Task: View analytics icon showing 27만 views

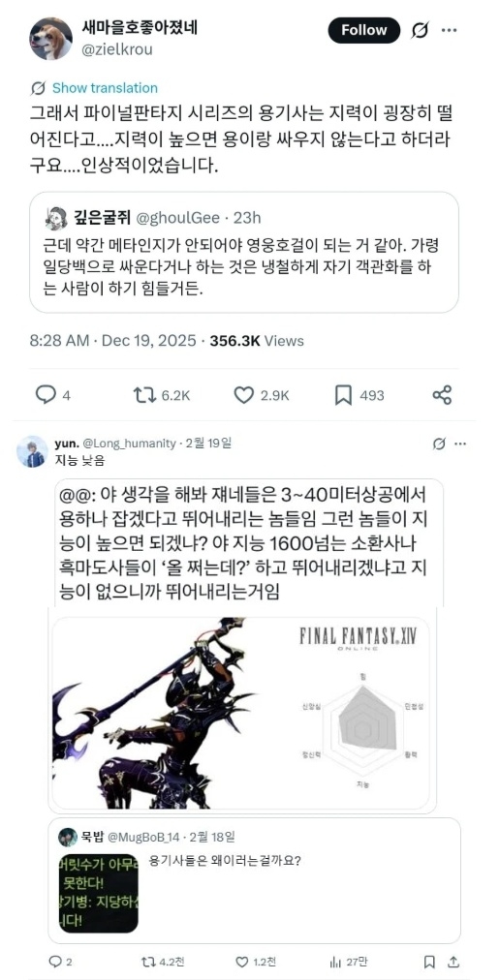Action: click(349, 962)
